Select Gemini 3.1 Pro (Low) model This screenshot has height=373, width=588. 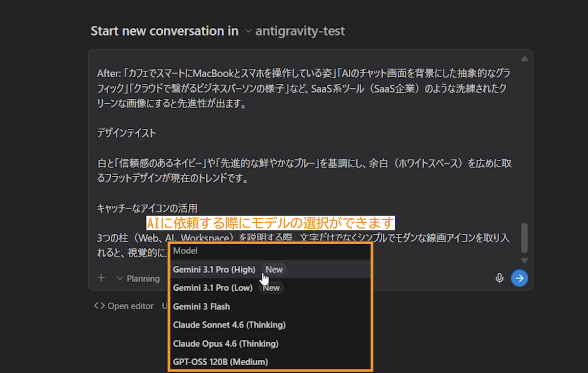(213, 288)
